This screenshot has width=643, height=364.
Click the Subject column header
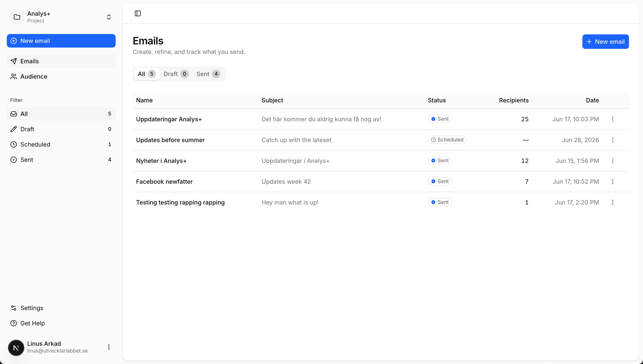(272, 100)
